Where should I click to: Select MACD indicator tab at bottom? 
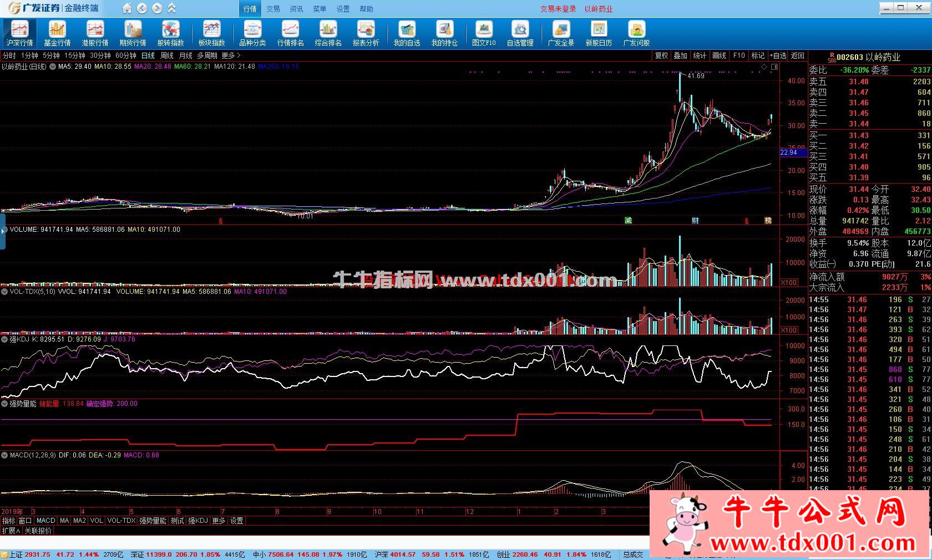pyautogui.click(x=45, y=521)
